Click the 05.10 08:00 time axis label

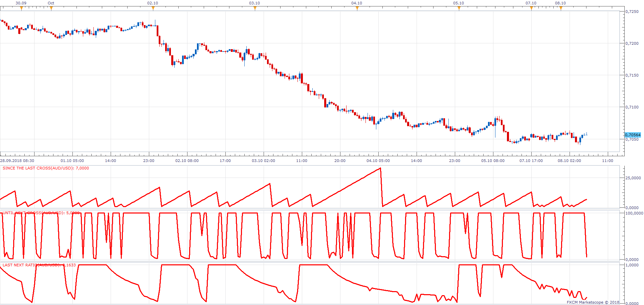(x=493, y=161)
